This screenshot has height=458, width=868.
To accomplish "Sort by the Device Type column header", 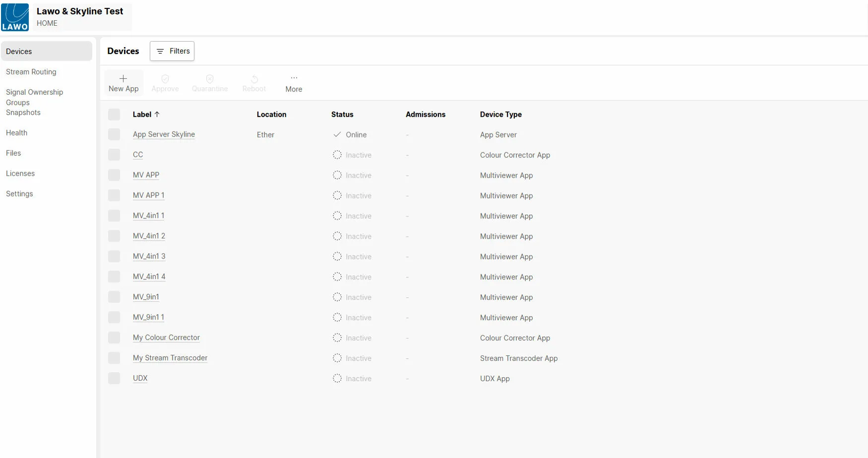I will click(500, 115).
